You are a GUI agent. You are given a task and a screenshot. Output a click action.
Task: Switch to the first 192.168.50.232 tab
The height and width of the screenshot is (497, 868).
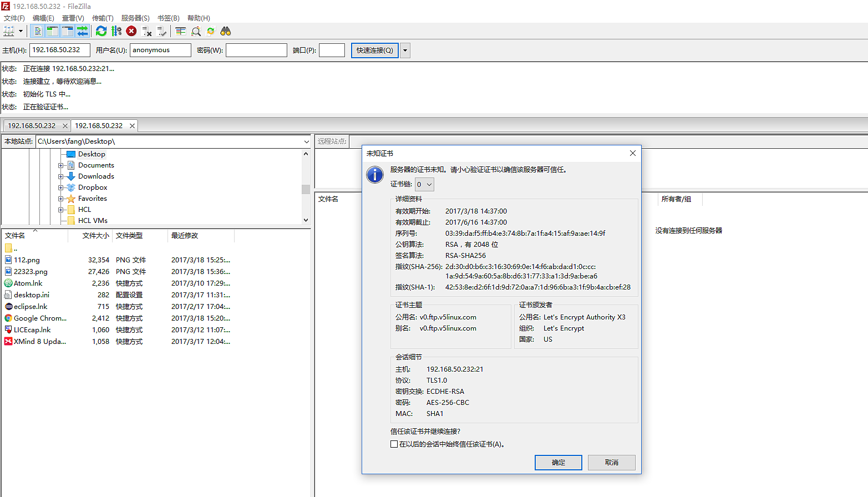point(32,126)
